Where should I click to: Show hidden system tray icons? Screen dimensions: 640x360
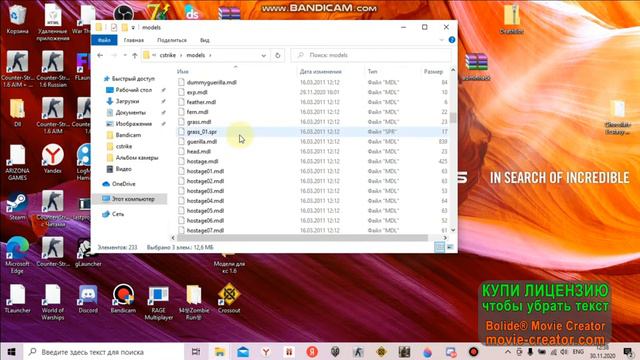(x=508, y=351)
